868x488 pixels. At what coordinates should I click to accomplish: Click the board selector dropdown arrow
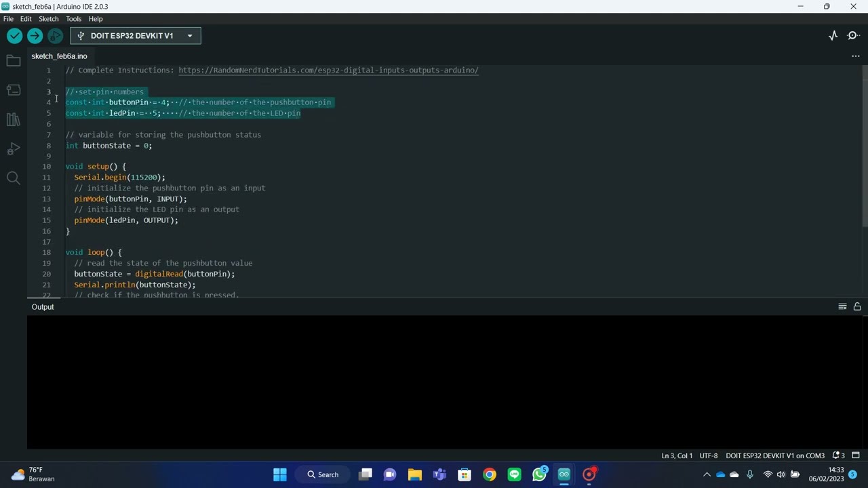(190, 36)
